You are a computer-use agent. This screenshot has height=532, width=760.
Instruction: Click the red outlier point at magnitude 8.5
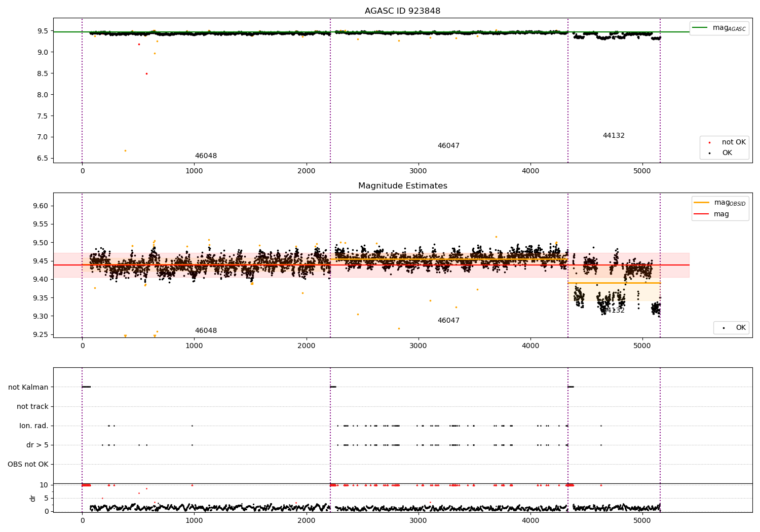pos(146,73)
